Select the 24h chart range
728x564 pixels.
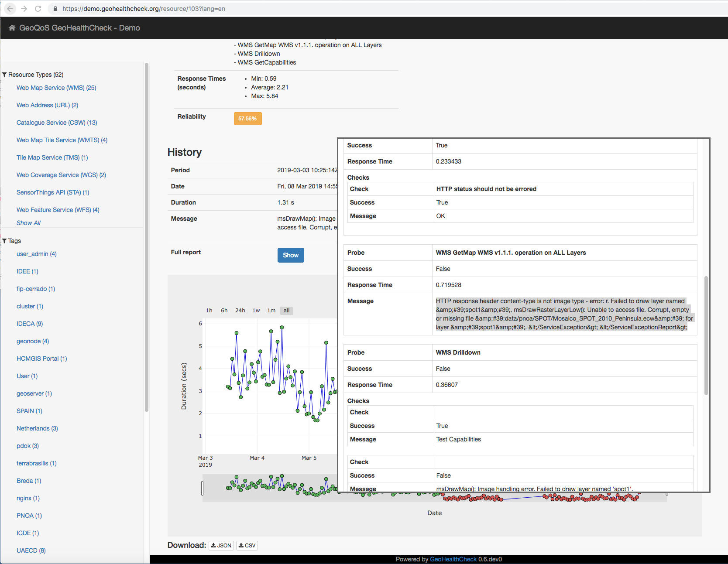click(240, 311)
